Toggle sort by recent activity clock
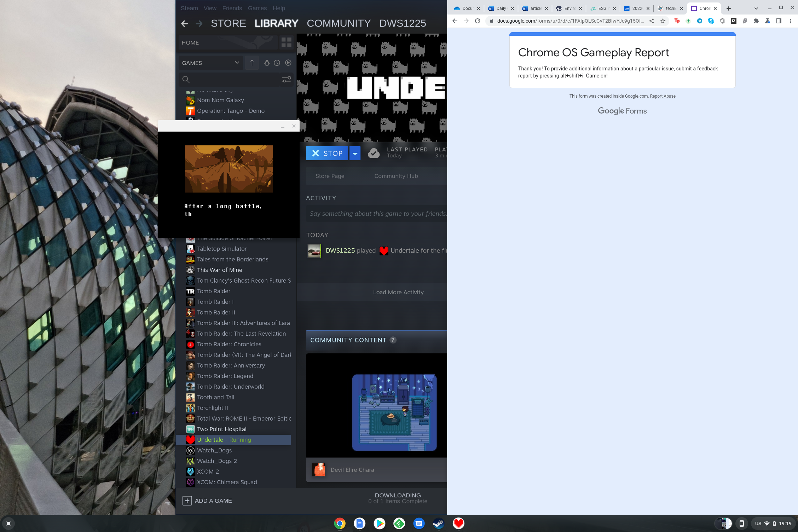Viewport: 798px width, 532px height. click(277, 63)
